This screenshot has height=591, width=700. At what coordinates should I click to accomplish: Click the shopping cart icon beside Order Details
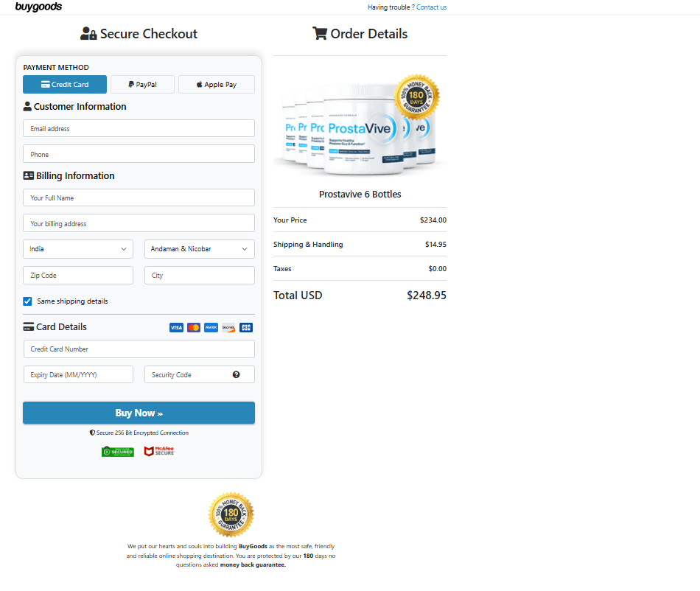click(x=320, y=33)
